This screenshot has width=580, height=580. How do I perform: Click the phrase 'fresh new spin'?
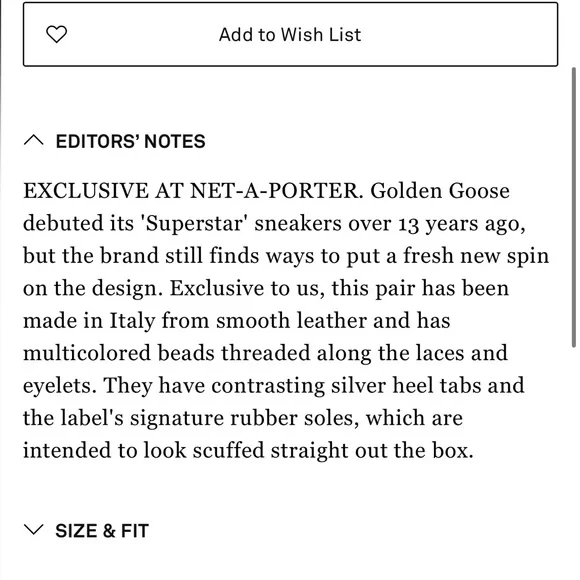click(x=476, y=256)
